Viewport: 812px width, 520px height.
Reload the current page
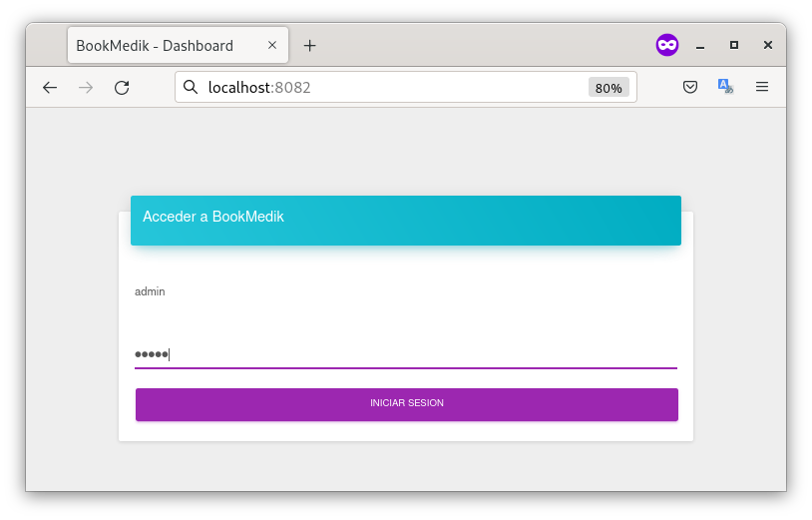point(122,88)
